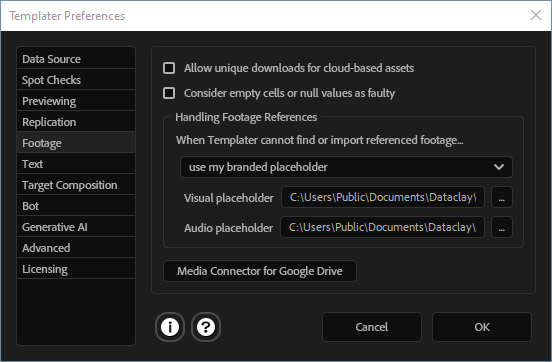The width and height of the screenshot is (552, 362).
Task: Confirm preferences with OK
Action: coord(482,327)
